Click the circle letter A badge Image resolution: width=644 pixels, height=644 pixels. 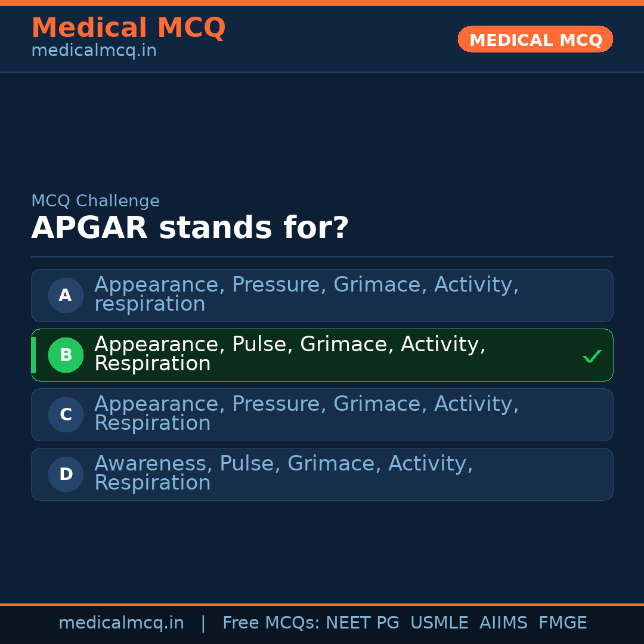point(66,295)
